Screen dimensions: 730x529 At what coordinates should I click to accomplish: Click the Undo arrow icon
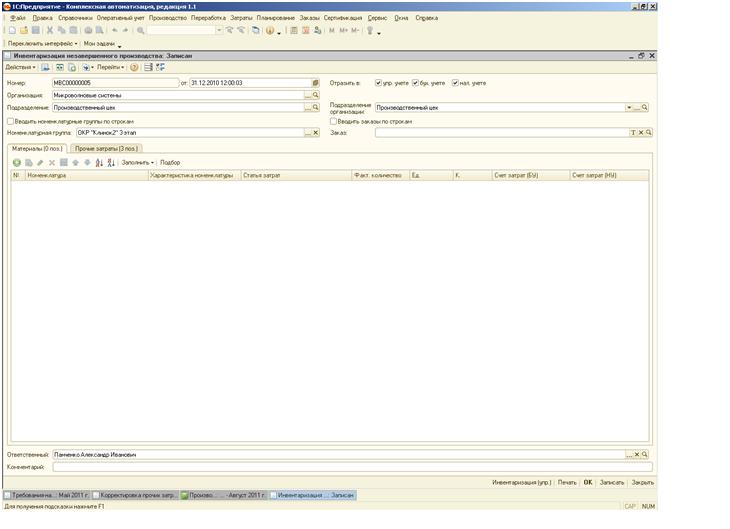(115, 30)
